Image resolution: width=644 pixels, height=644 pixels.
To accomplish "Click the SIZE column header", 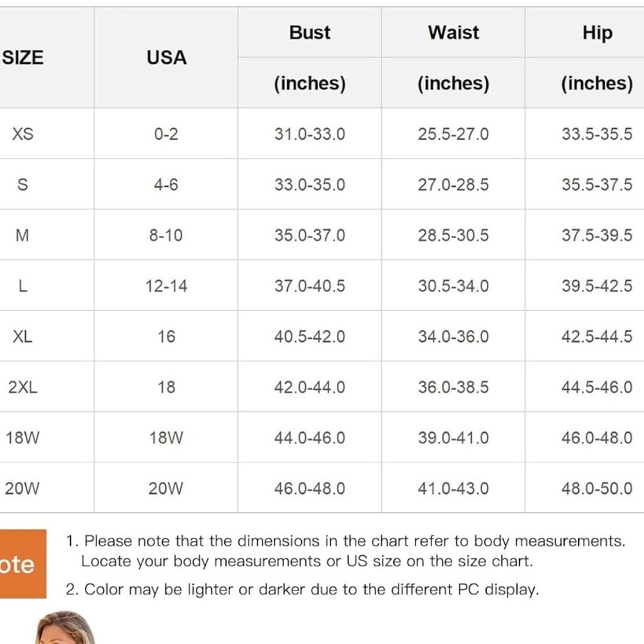I will tap(23, 57).
